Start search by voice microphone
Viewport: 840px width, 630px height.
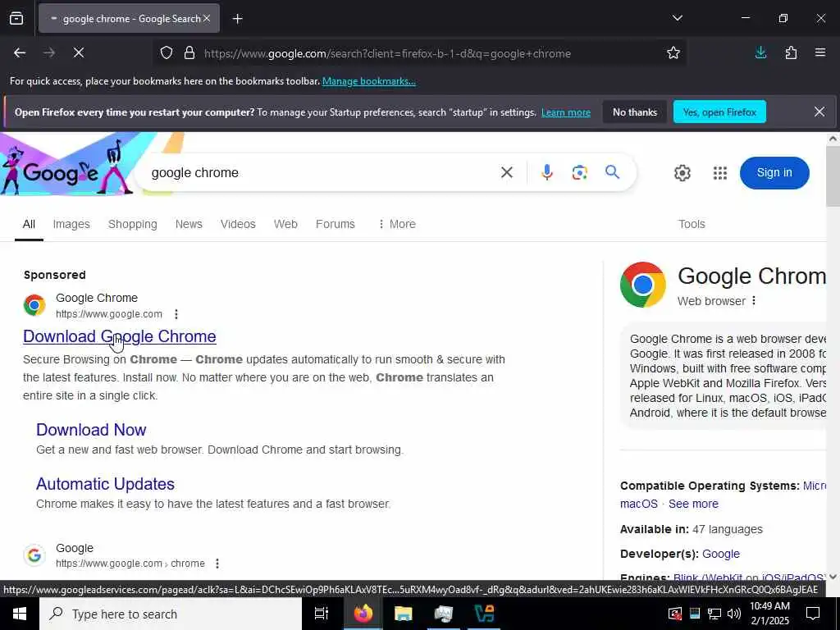point(547,172)
